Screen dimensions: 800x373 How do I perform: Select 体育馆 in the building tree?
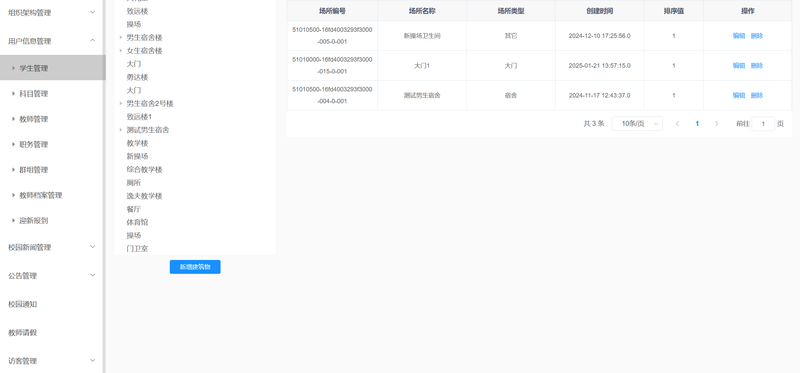tap(137, 222)
